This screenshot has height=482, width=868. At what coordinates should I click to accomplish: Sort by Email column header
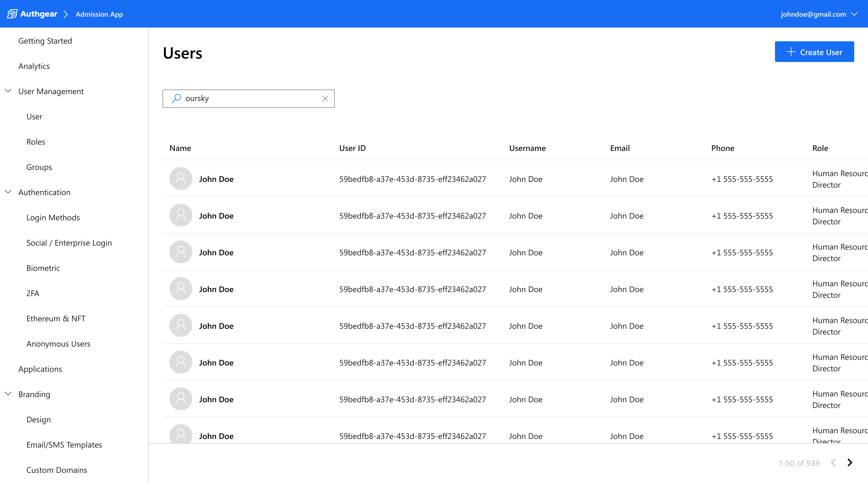(620, 148)
